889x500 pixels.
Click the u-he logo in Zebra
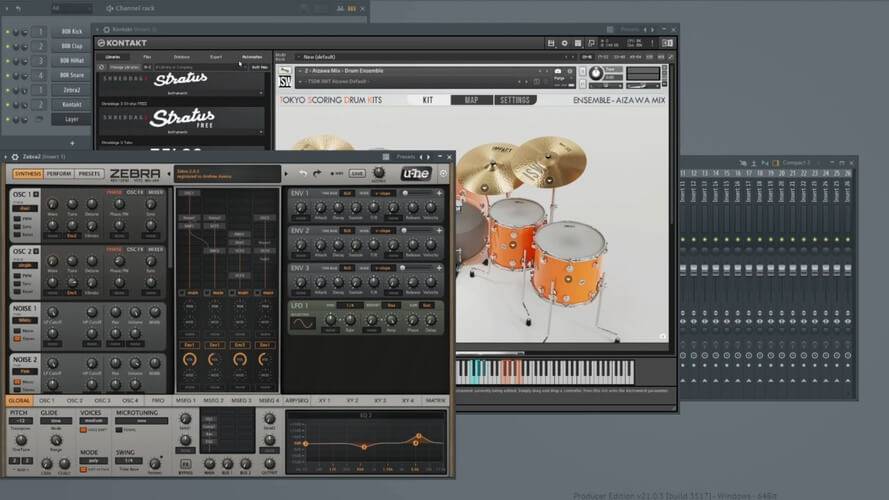(416, 173)
